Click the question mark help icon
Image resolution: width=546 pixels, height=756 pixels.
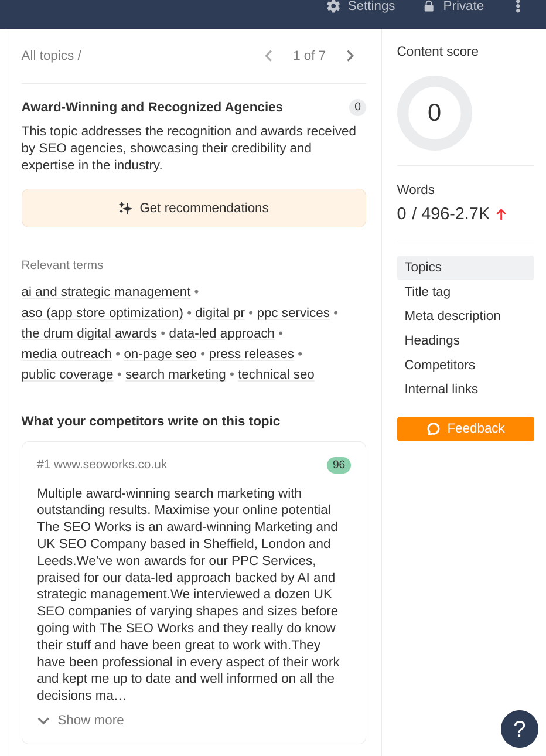(x=519, y=729)
